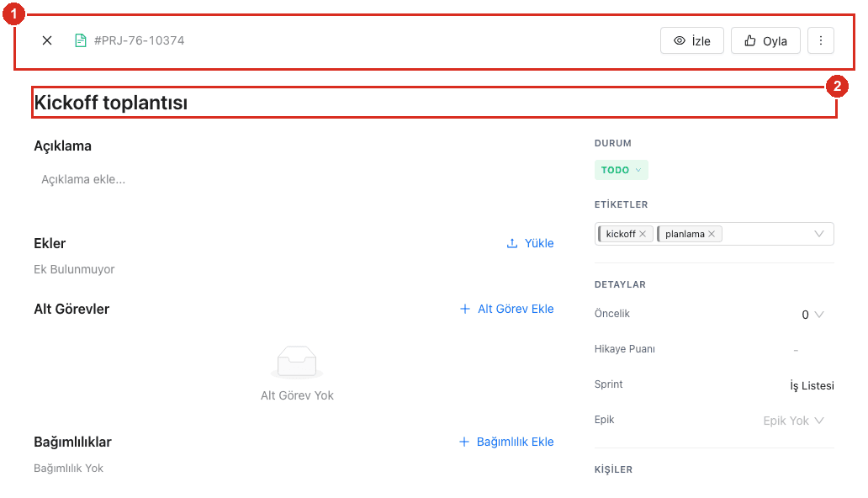Viewport: 868px width, 498px height.
Task: Remove the planlama label tag
Action: coord(712,234)
